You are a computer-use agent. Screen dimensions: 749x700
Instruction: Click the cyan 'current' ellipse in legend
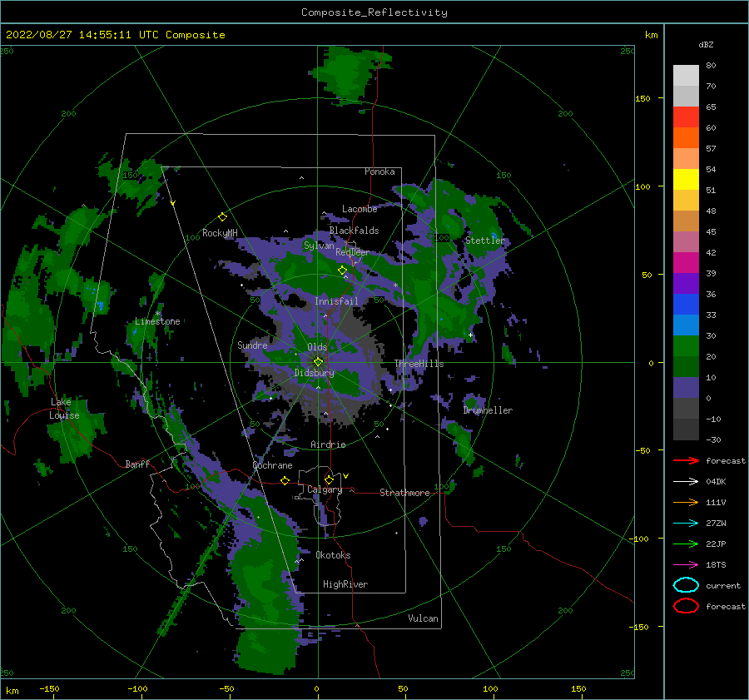tap(686, 585)
